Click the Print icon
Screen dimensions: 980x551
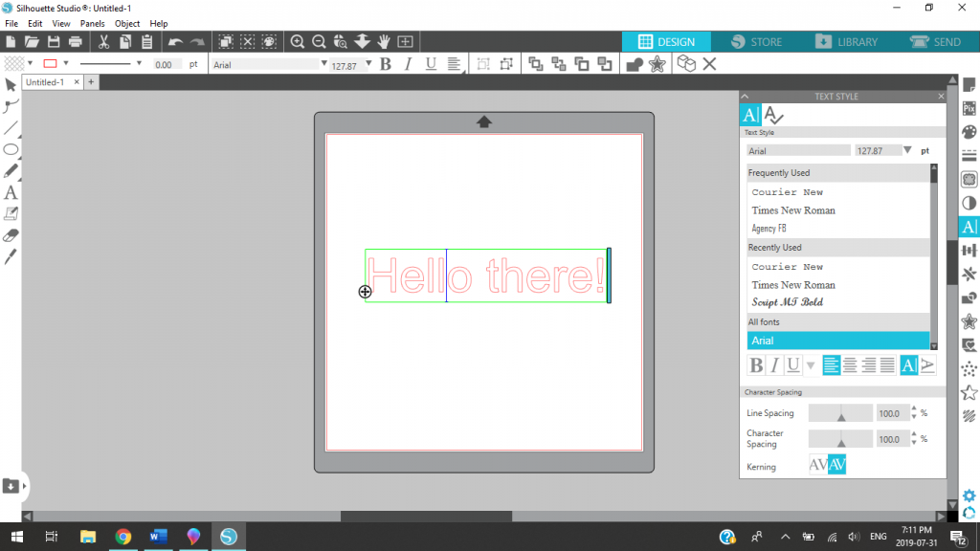coord(75,42)
